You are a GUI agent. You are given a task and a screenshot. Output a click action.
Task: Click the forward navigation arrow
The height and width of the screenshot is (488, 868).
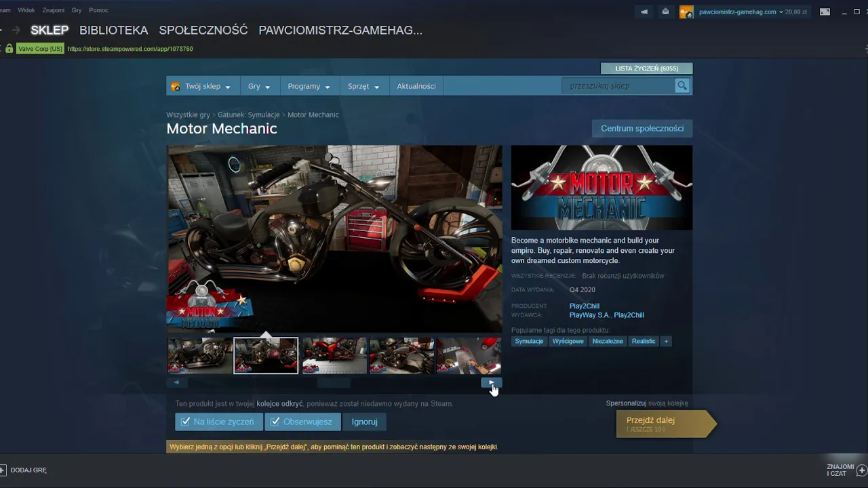[x=16, y=30]
